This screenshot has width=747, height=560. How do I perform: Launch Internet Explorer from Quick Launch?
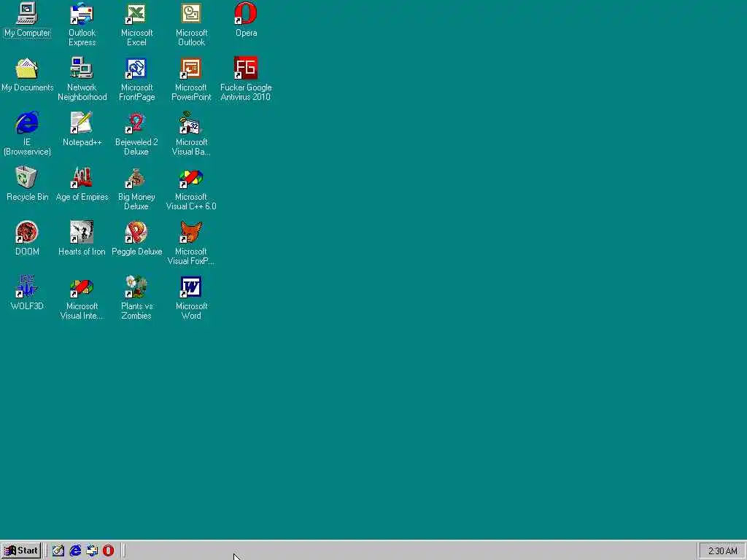click(75, 551)
